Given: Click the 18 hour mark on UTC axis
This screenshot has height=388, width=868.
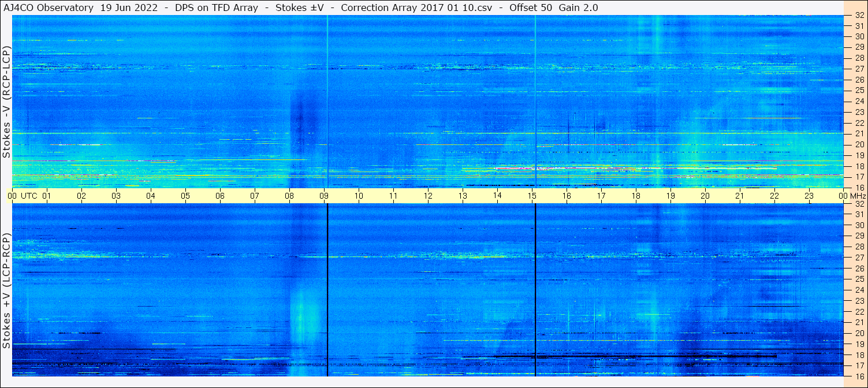Looking at the screenshot, I should (636, 196).
